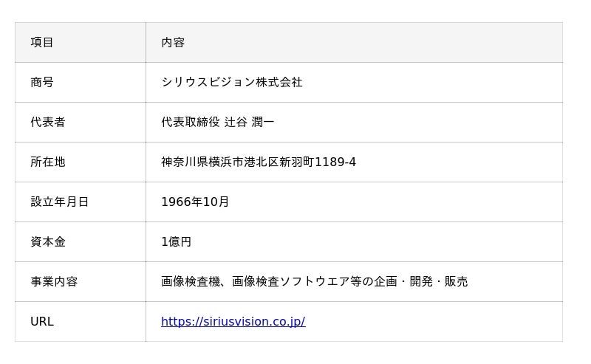Click the business description text

tap(314, 282)
